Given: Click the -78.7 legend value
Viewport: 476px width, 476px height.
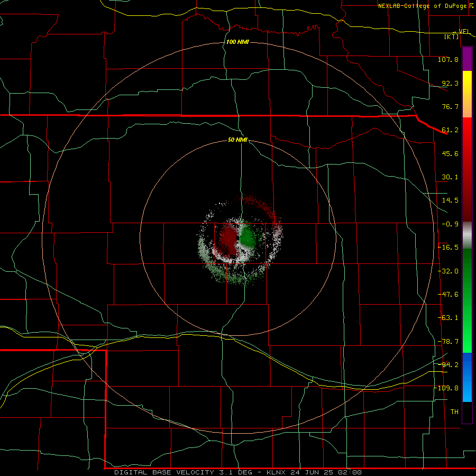Looking at the screenshot, I should tap(448, 342).
